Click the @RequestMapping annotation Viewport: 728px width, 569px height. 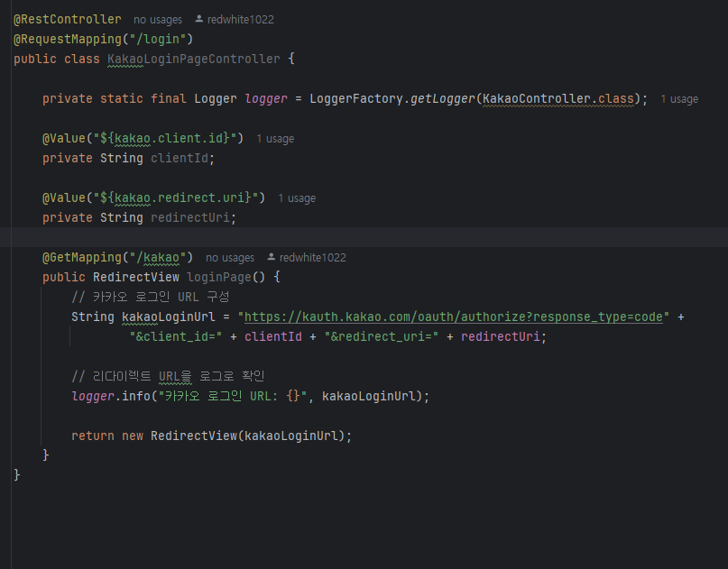pyautogui.click(x=68, y=39)
